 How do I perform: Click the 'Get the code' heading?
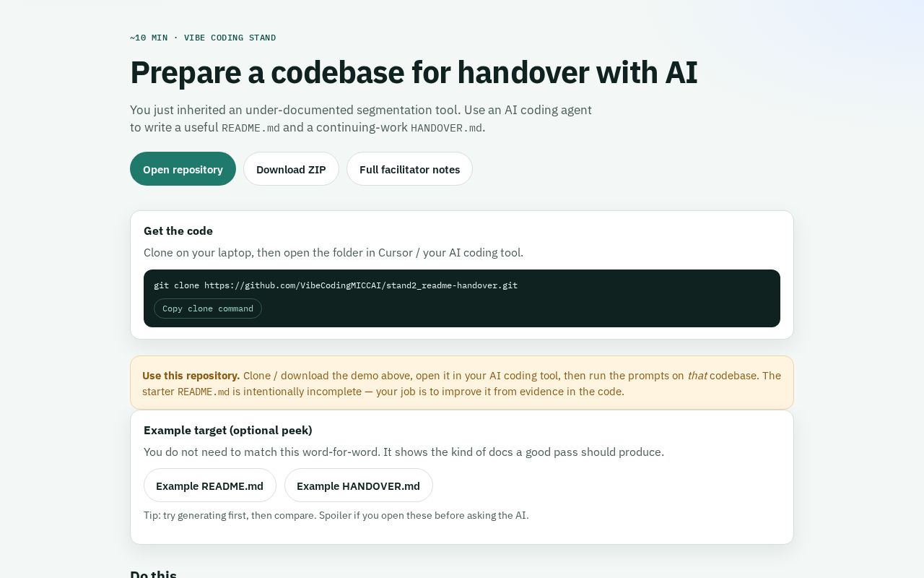(x=178, y=231)
